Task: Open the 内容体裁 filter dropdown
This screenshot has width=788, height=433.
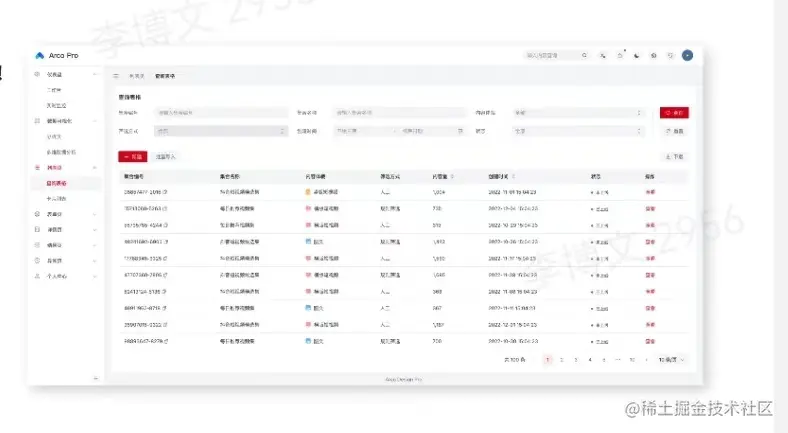Action: click(578, 113)
